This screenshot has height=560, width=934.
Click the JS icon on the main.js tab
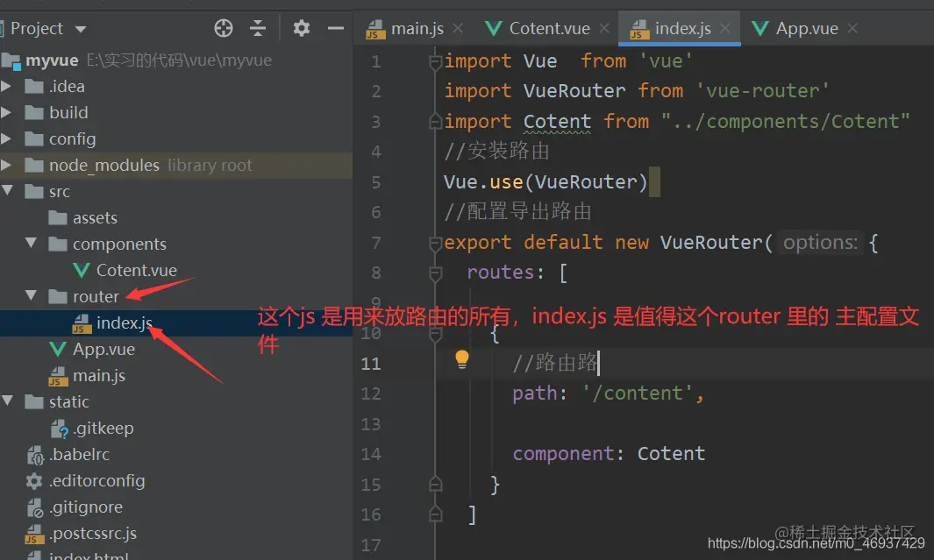pos(375,28)
